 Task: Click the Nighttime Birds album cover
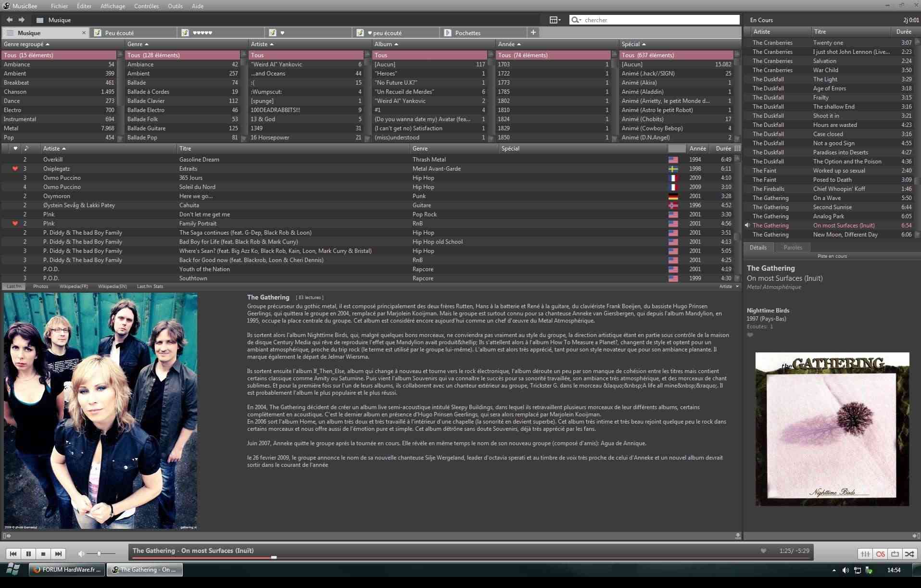pyautogui.click(x=832, y=429)
